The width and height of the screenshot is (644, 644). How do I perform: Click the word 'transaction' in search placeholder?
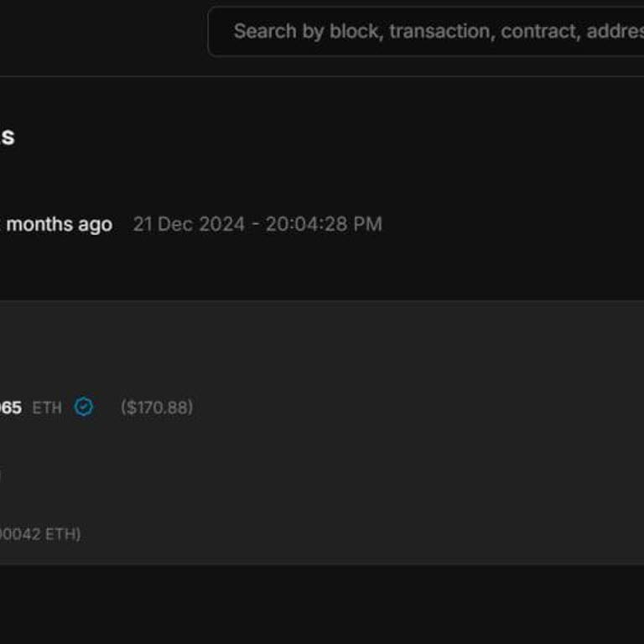(x=439, y=32)
